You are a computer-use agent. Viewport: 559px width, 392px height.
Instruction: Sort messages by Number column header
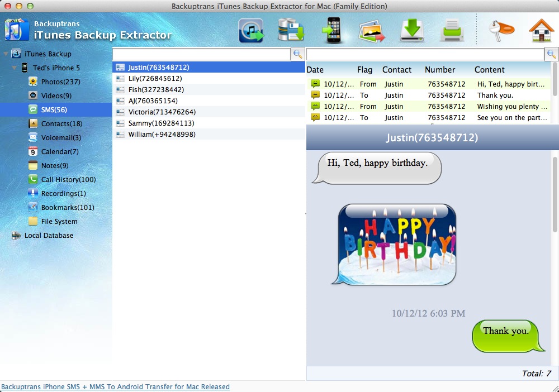[440, 70]
